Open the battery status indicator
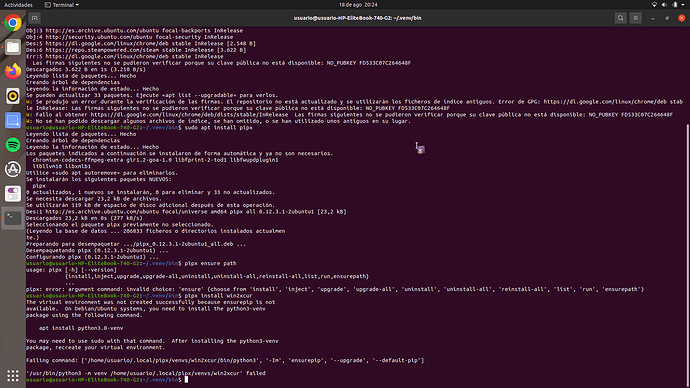Viewport: 690px width, 388px height. (675, 5)
